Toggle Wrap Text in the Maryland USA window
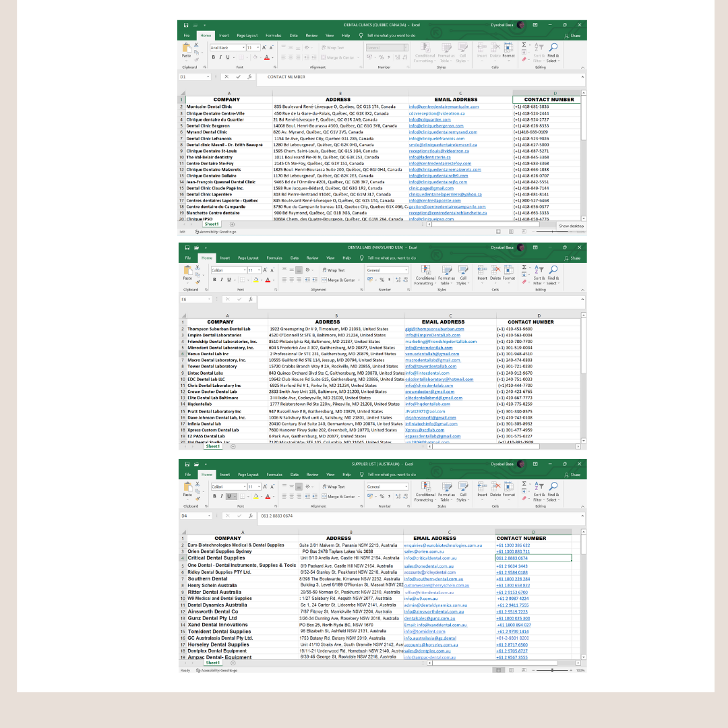Screen dimensions: 728x728 pos(334,270)
